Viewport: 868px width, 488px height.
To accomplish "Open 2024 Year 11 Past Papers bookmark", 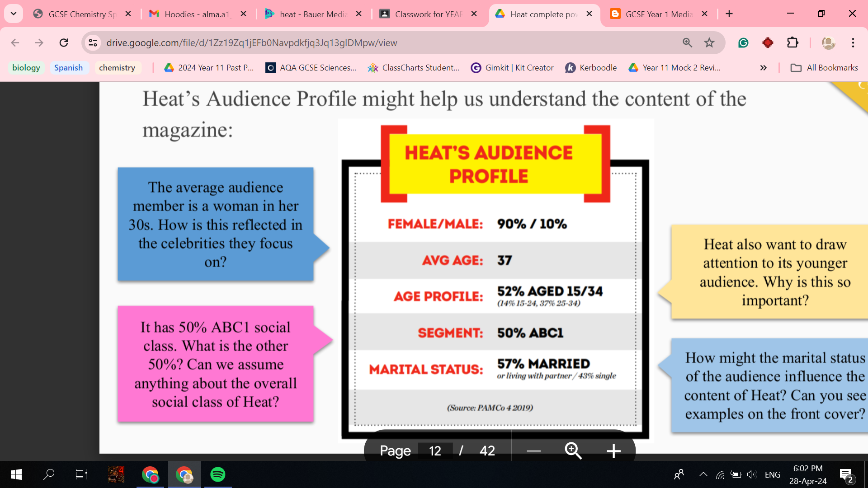I will 209,68.
